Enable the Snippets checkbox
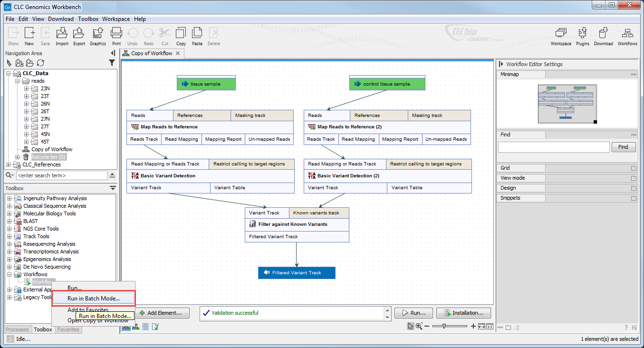 (634, 198)
